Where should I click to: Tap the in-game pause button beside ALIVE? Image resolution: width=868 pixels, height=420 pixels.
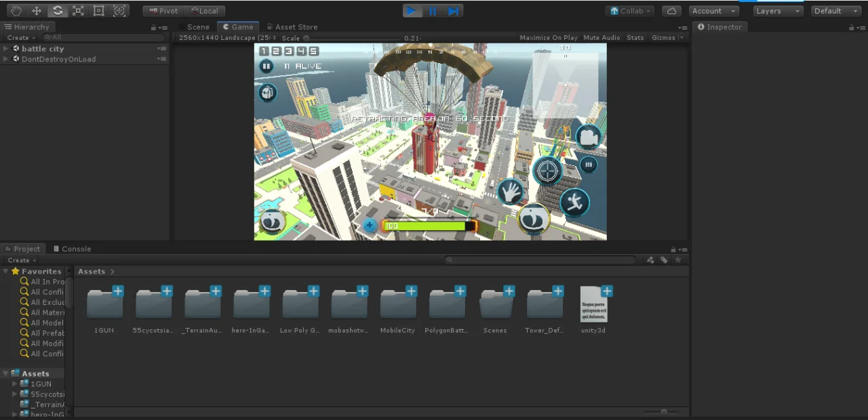[x=267, y=66]
